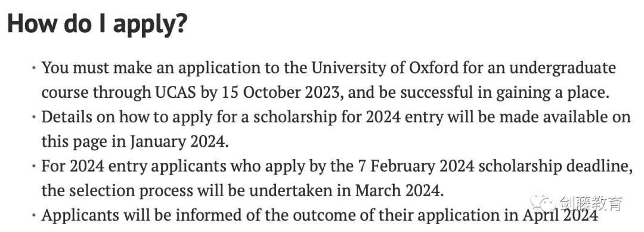Click the 'April 2024' text
Viewport: 644px width, 232px height.
point(560,215)
